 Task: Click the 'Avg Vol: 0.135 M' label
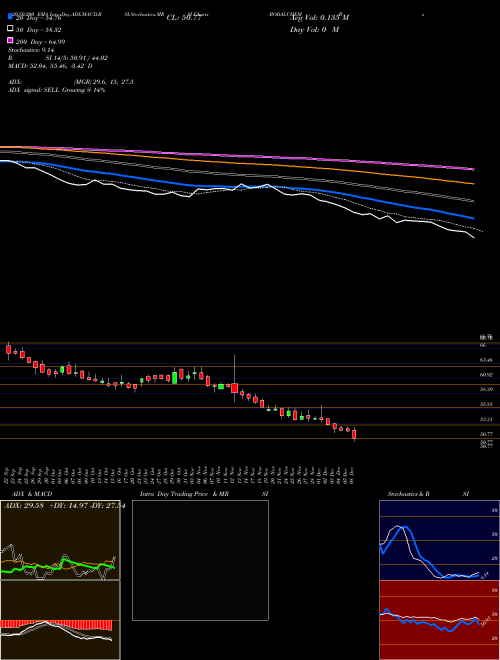(x=319, y=18)
